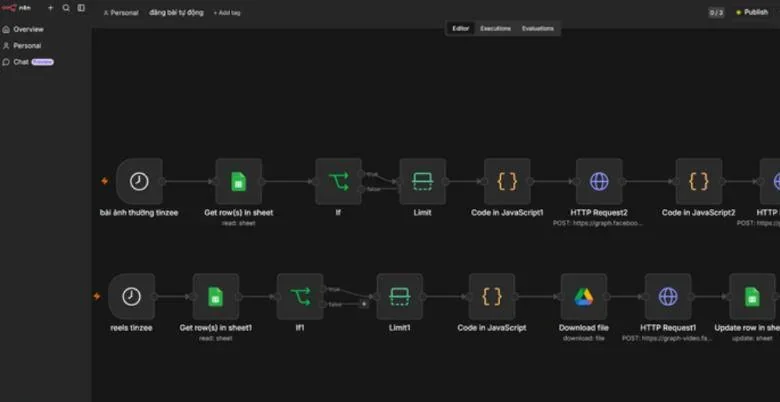The image size is (780, 402).
Task: Click the "download: file" subtitle text
Action: coord(584,338)
